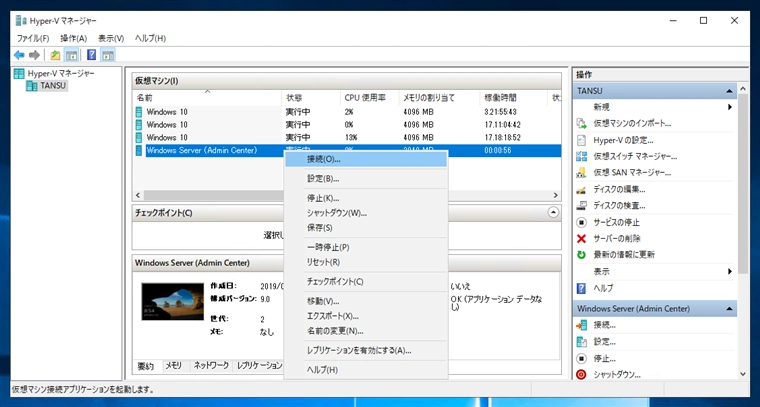Switch to the レプリケーション tab
The height and width of the screenshot is (407, 760).
click(x=259, y=366)
